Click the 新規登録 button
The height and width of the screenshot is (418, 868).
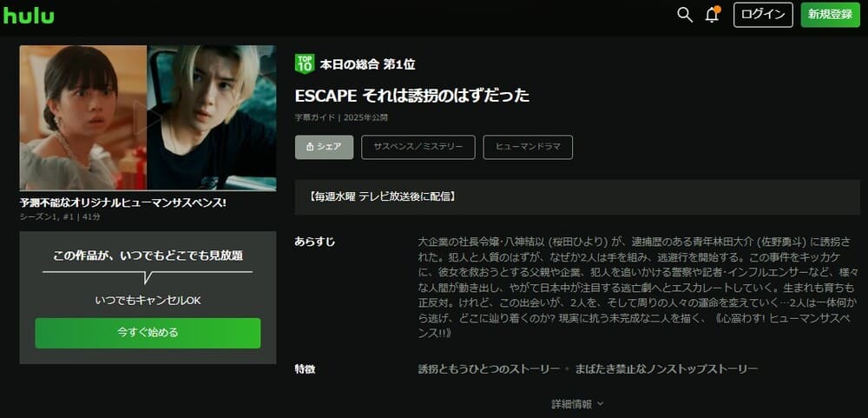coord(830,15)
